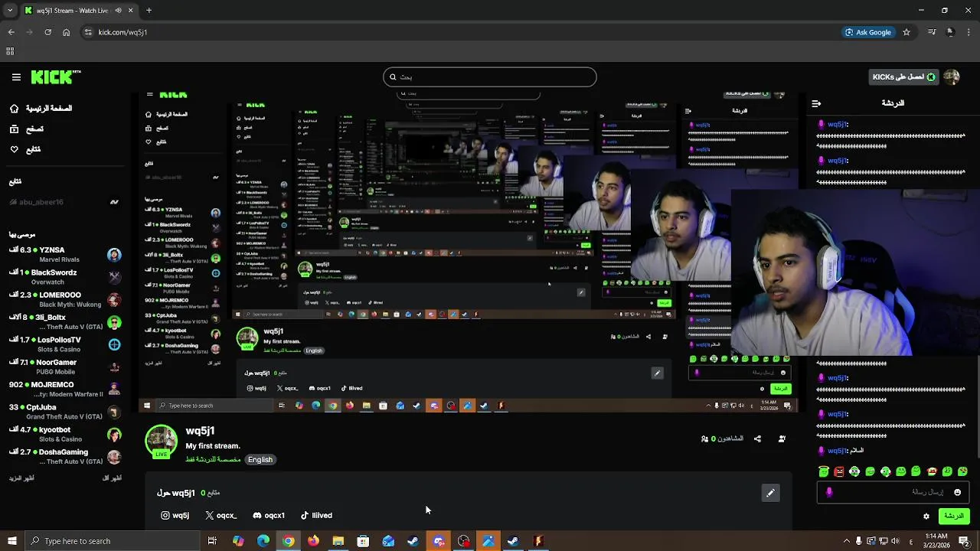The height and width of the screenshot is (551, 980).
Task: Click the green chat send button
Action: tap(954, 517)
